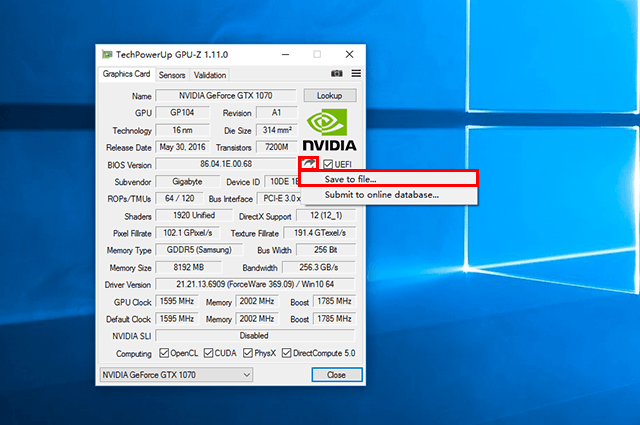Viewport: 640px width, 425px height.
Task: Click the ROPs/TMUs value 64 / 120
Action: (179, 198)
